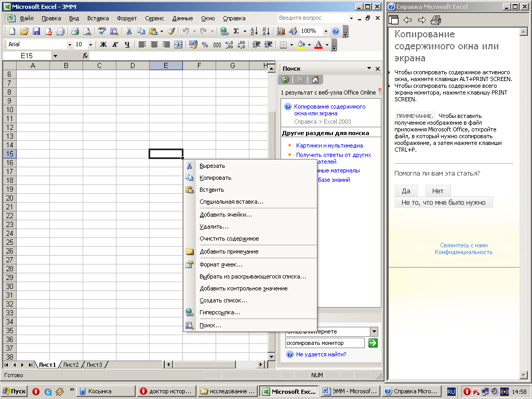The height and width of the screenshot is (399, 532).
Task: Apply red font color A
Action: click(318, 45)
